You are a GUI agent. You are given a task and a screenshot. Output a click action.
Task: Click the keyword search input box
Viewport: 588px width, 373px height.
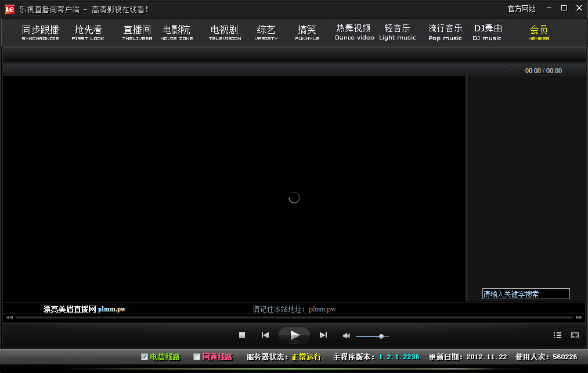tap(525, 293)
